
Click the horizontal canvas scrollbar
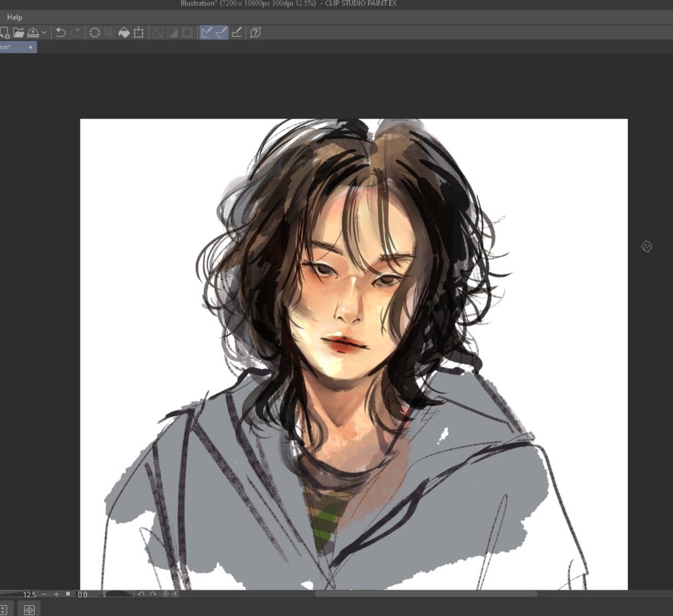426,594
